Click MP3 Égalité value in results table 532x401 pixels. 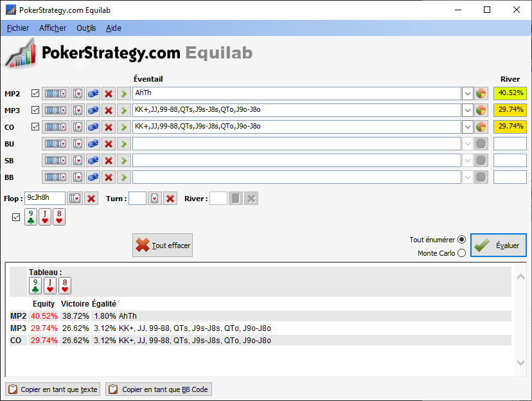click(x=105, y=328)
